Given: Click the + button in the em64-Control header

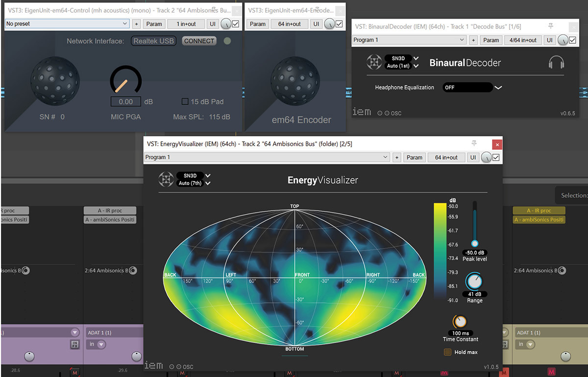Looking at the screenshot, I should pyautogui.click(x=136, y=24).
